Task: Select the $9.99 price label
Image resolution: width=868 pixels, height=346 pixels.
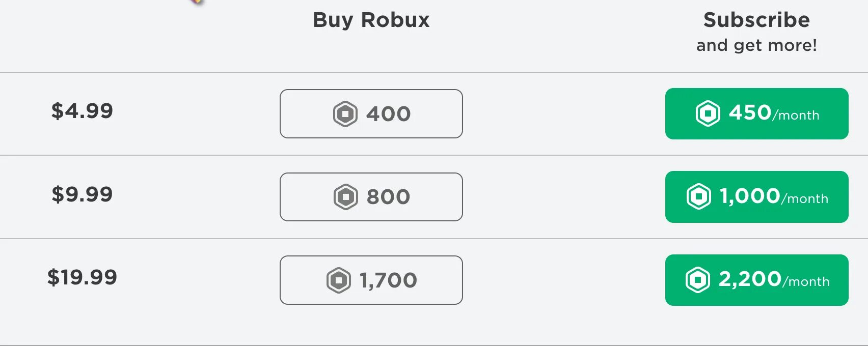Action: pos(82,194)
